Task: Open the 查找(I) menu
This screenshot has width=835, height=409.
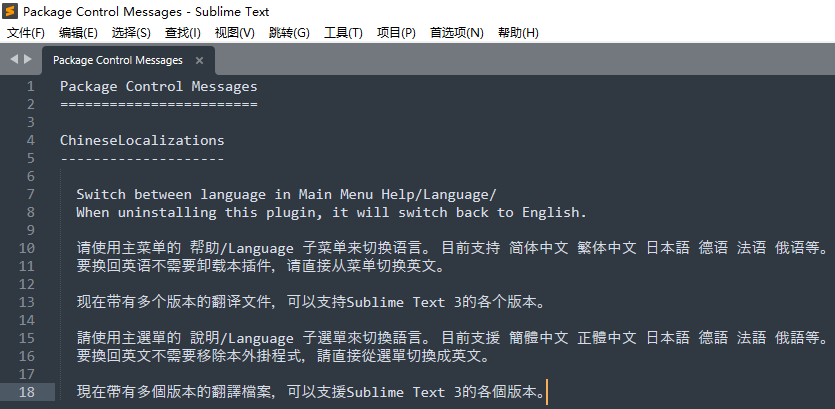Action: click(182, 33)
